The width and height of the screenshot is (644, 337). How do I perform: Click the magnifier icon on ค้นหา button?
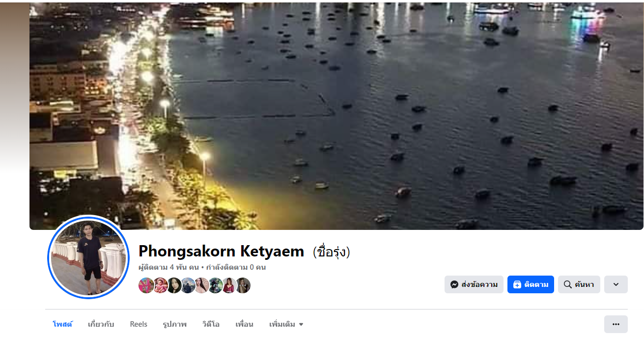click(567, 284)
